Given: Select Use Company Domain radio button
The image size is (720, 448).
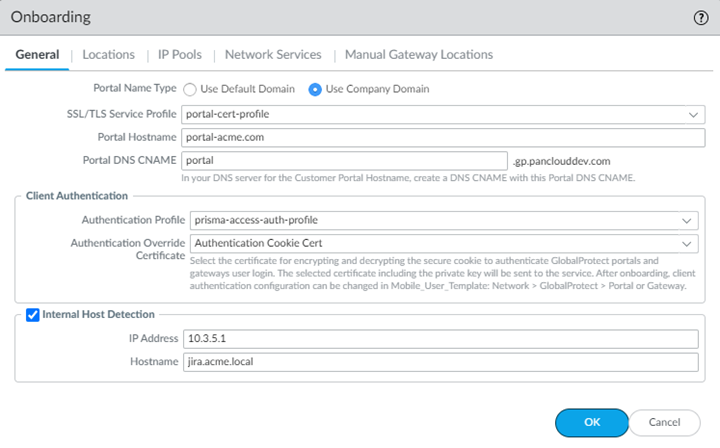Looking at the screenshot, I should click(315, 89).
